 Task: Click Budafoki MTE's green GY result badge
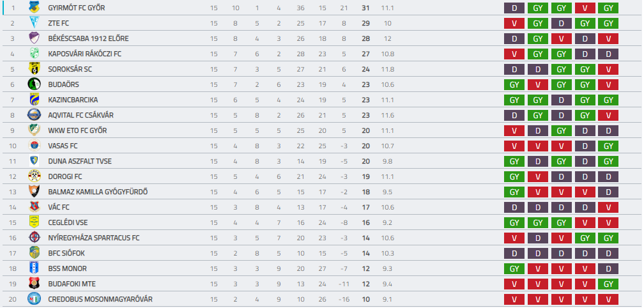pos(608,284)
